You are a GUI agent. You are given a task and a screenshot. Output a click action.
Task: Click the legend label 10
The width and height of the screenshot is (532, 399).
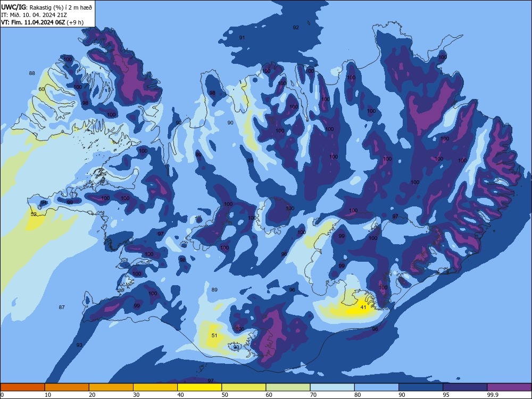point(48,395)
